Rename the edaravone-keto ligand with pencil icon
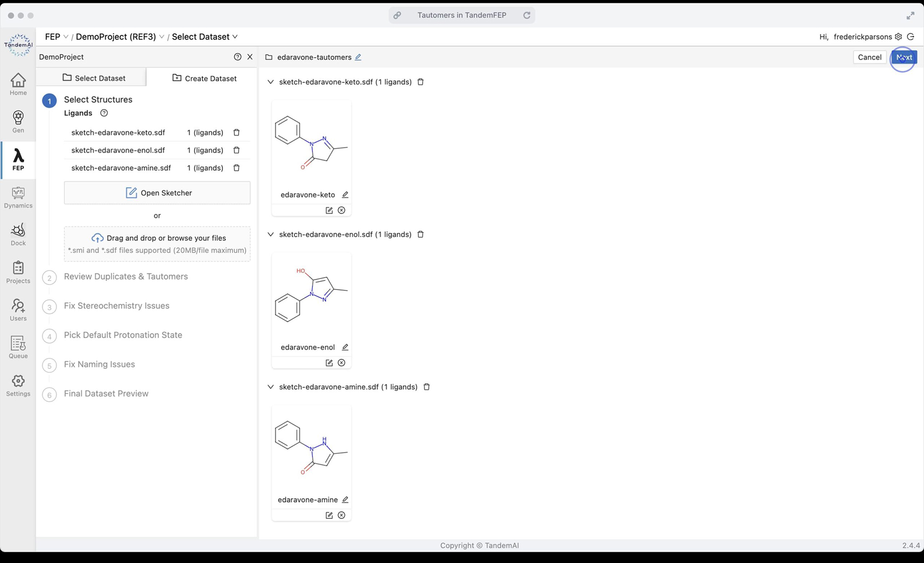The height and width of the screenshot is (563, 924). point(345,195)
